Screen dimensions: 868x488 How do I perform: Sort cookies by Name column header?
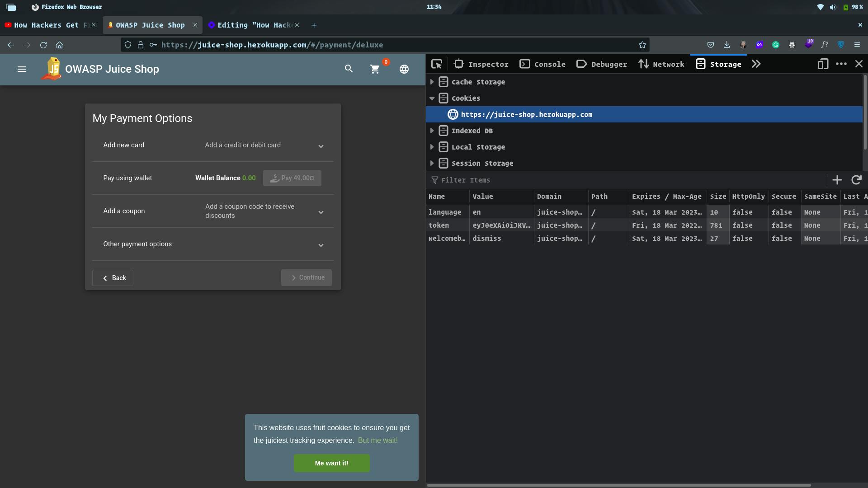coord(448,197)
